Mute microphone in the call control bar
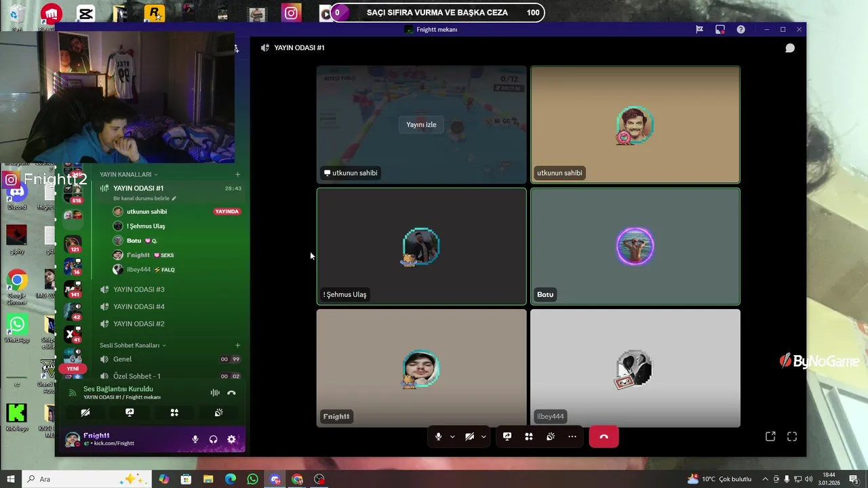 coord(439,436)
